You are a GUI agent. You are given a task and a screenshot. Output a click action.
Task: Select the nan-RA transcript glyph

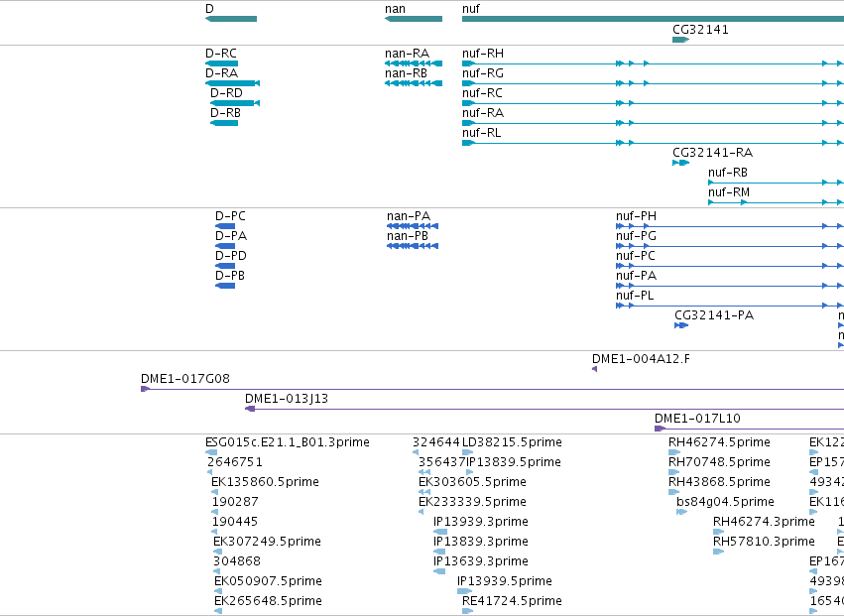414,63
